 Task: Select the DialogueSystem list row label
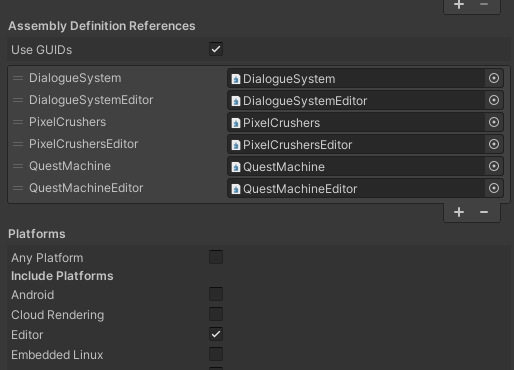tap(75, 78)
